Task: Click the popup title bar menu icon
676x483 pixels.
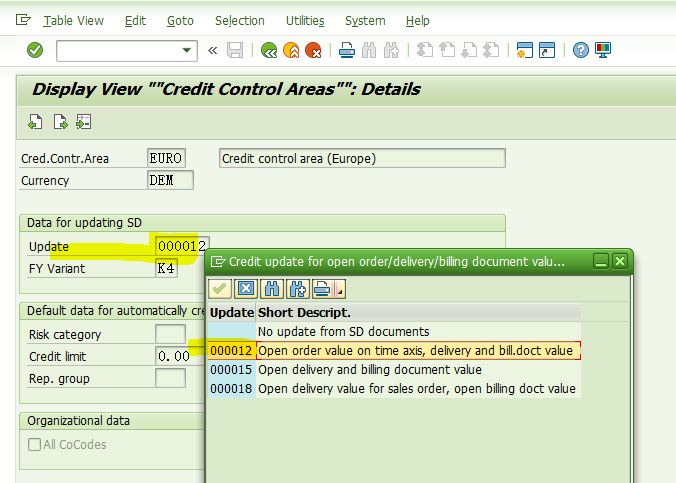Action: [x=218, y=261]
